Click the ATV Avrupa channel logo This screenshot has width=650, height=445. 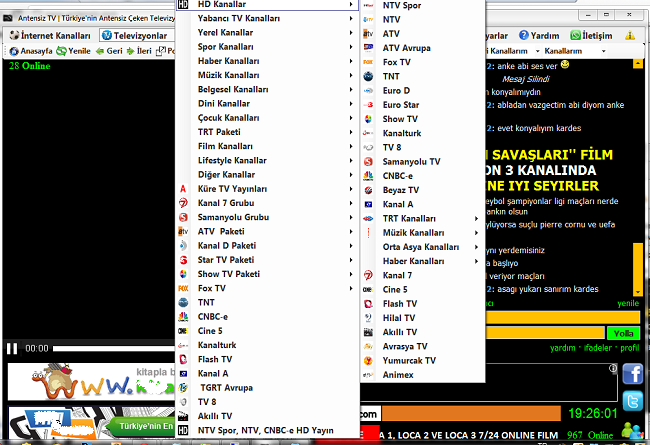click(x=368, y=48)
